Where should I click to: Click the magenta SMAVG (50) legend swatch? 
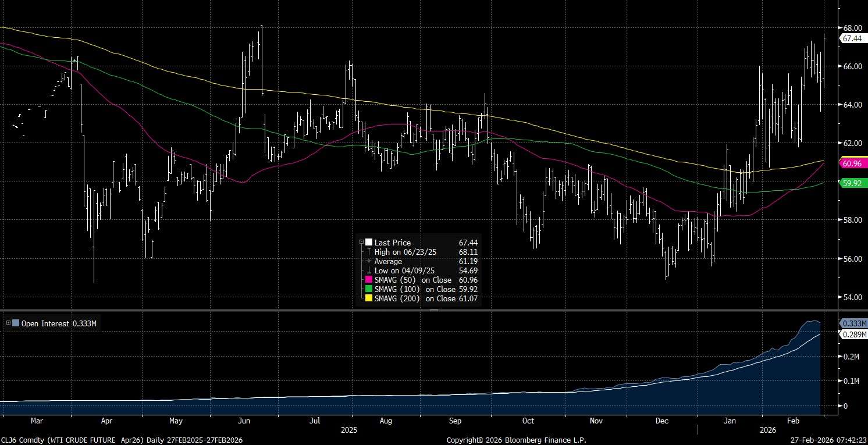point(368,280)
